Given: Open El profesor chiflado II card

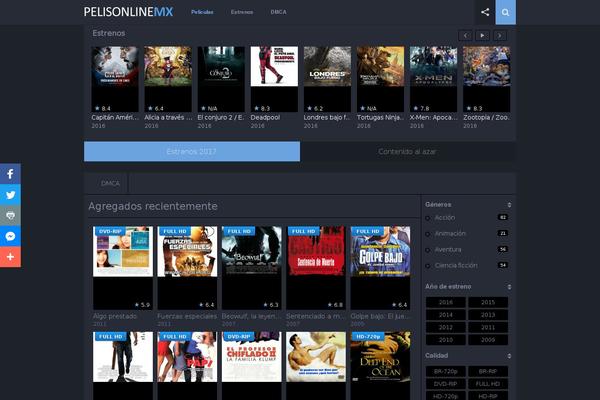Looking at the screenshot, I should 251,366.
